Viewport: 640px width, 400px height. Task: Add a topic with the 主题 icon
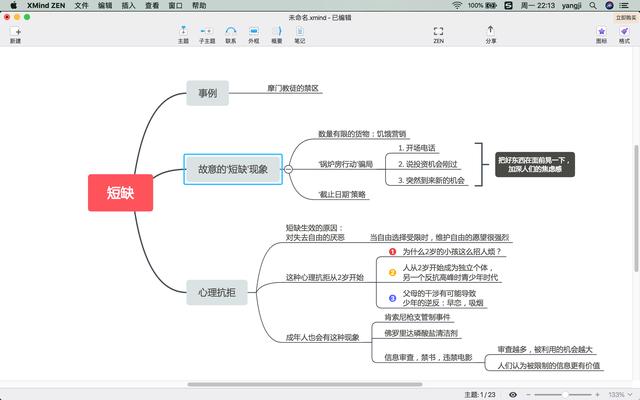[183, 34]
